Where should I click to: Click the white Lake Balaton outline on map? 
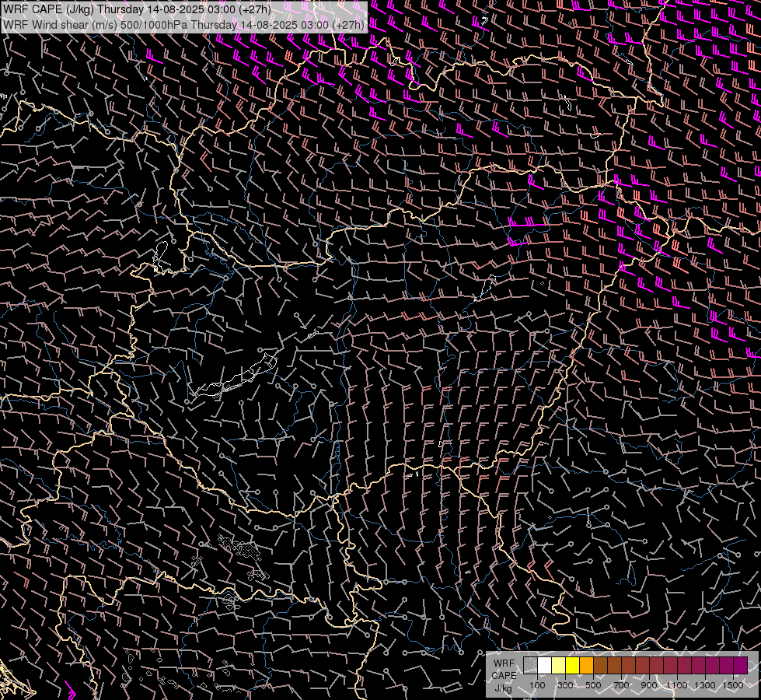point(237,375)
